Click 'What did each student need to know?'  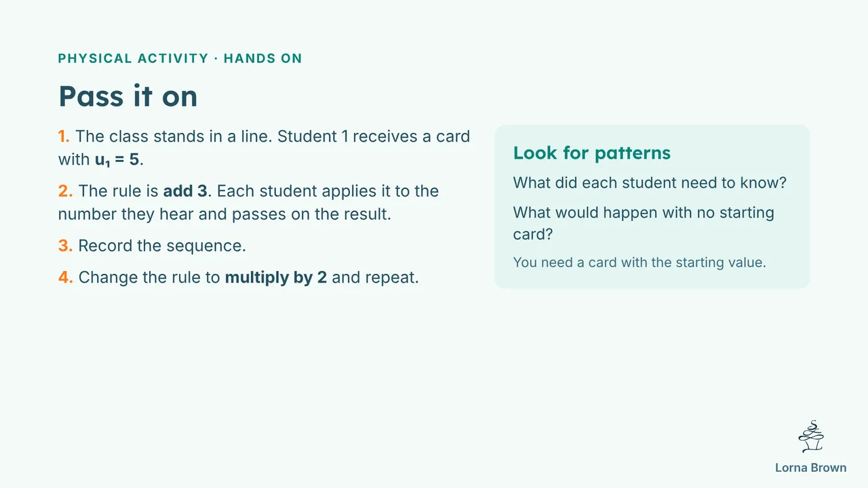[650, 183]
